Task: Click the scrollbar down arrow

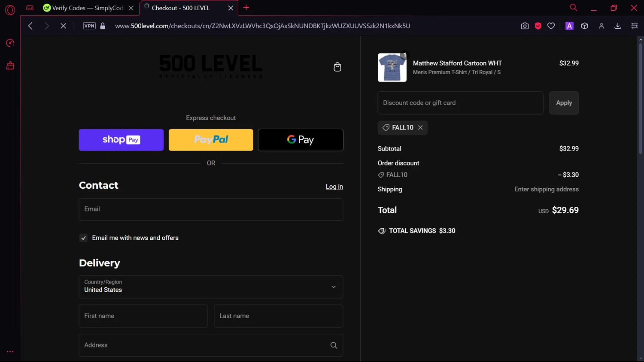Action: [x=640, y=358]
